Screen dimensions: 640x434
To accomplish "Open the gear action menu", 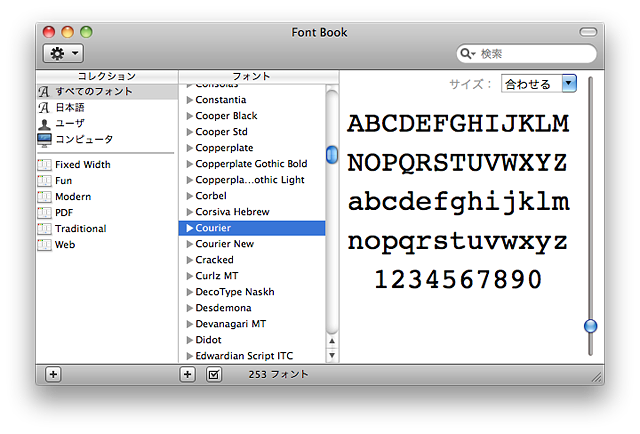I will point(63,53).
